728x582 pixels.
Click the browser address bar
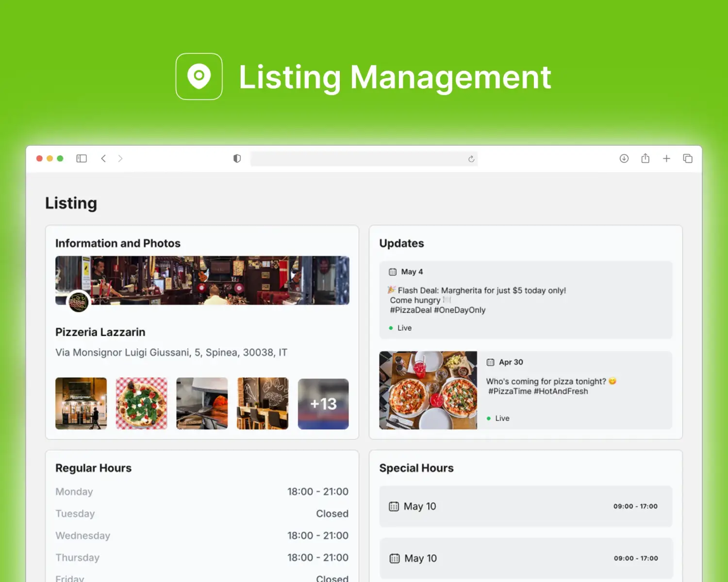(x=359, y=159)
